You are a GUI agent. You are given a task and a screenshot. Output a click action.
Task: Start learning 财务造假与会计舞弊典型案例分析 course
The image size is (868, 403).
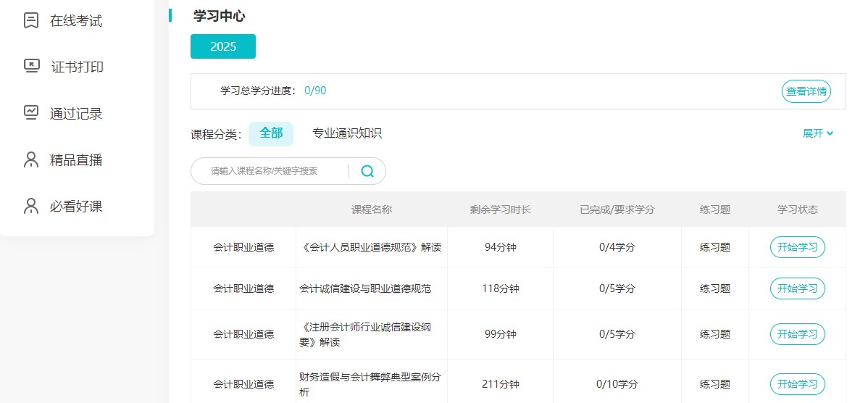(797, 384)
